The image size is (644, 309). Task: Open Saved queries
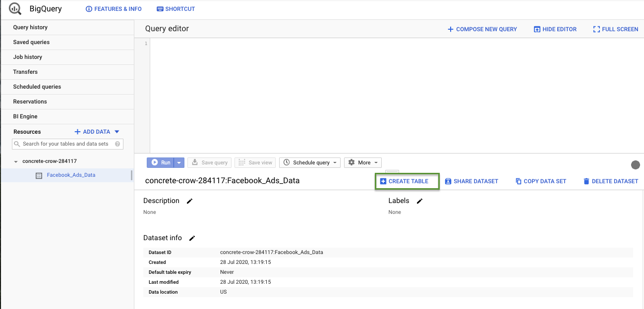[x=67, y=42]
